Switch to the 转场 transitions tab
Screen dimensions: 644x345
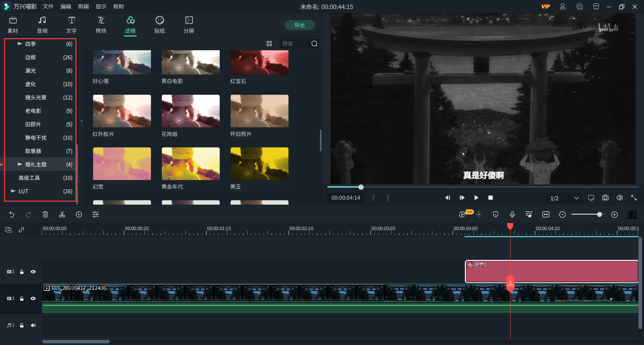click(101, 25)
